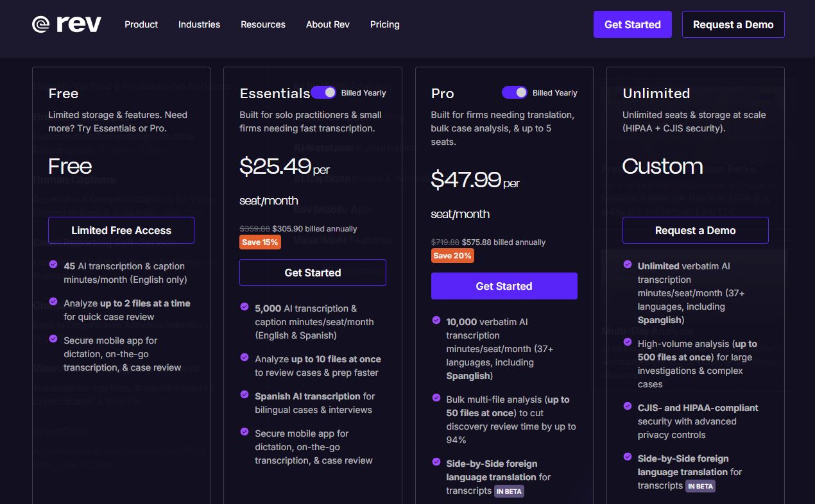Click Limited Free Access on the Free plan
This screenshot has width=815, height=504.
coord(121,230)
